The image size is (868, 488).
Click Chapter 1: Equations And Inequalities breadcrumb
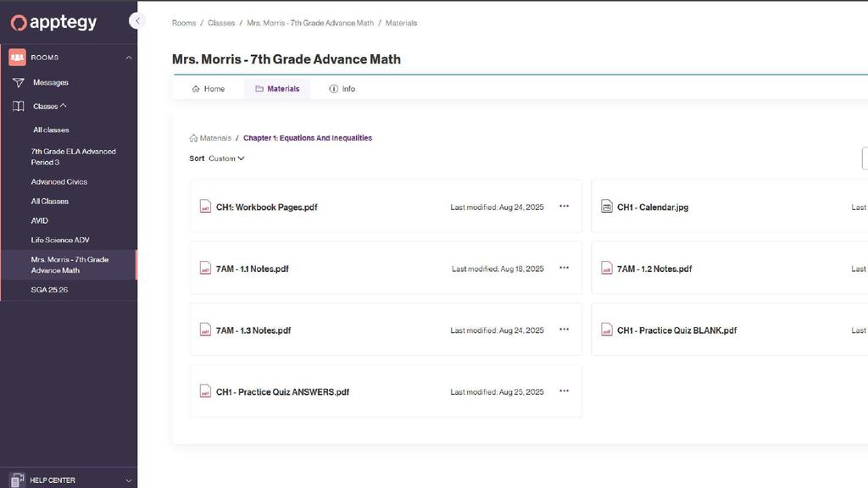coord(308,138)
